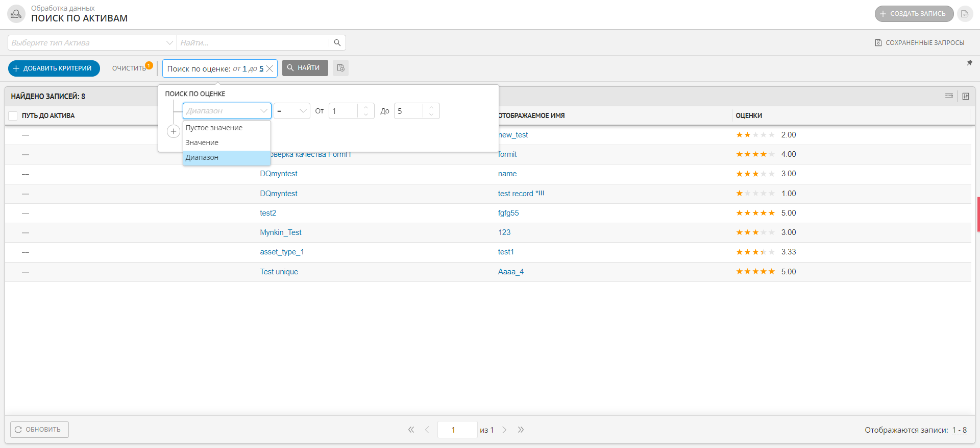980x448 pixels.
Task: Add a condition with the plus circle icon
Action: (x=174, y=131)
